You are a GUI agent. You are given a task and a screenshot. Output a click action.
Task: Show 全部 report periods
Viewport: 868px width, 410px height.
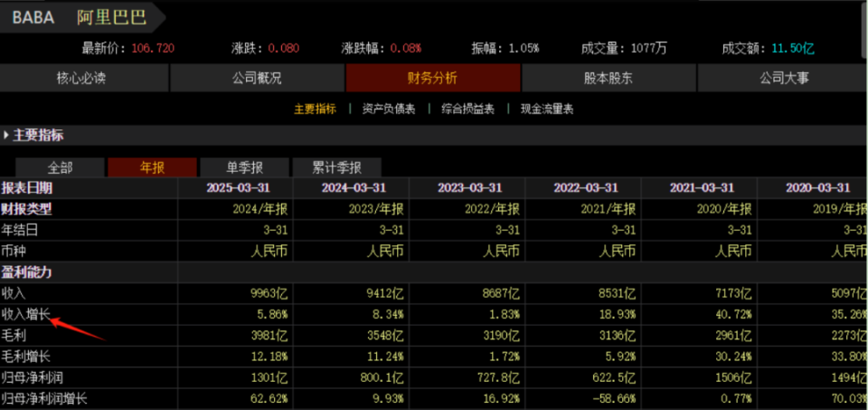60,167
